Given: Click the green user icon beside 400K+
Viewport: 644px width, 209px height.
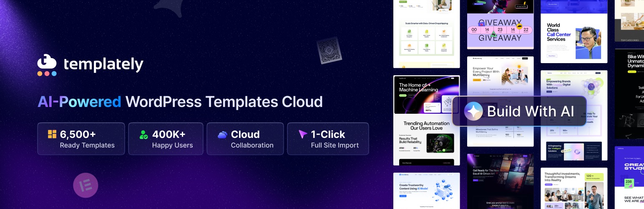Looking at the screenshot, I should click(x=144, y=135).
